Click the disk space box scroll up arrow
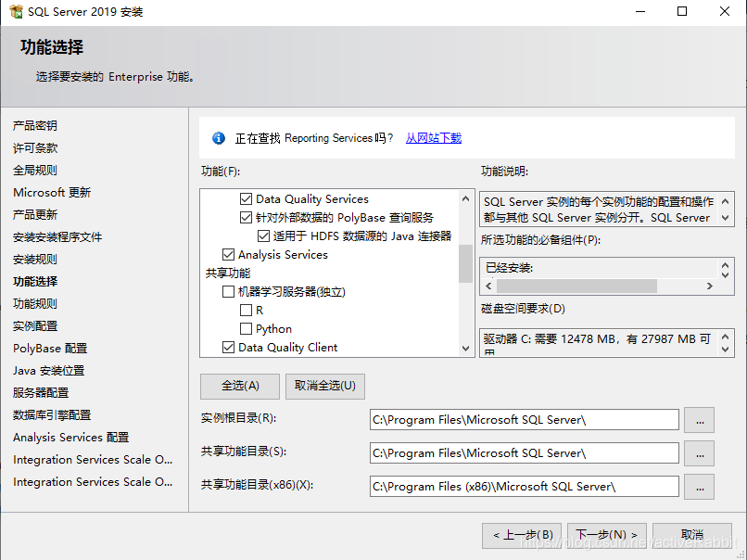 tap(725, 337)
